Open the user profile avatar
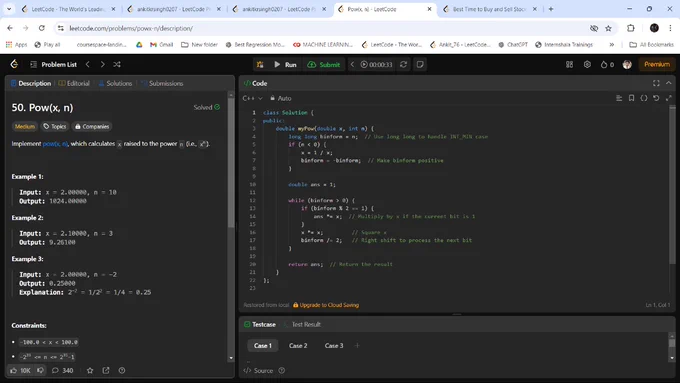 point(627,64)
